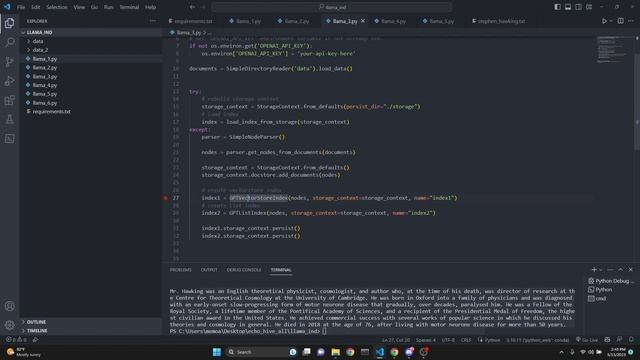Split the editor to the right
This screenshot has width=640, height=360.
tap(620, 21)
